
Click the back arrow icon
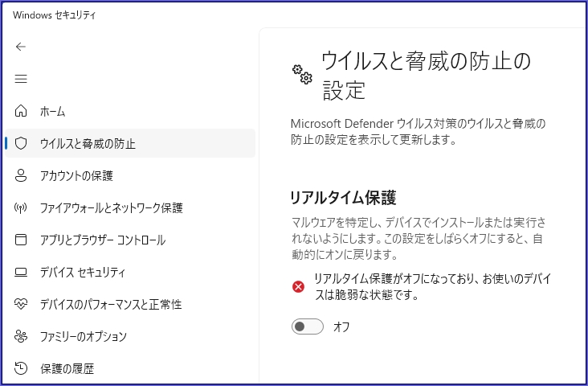[21, 47]
